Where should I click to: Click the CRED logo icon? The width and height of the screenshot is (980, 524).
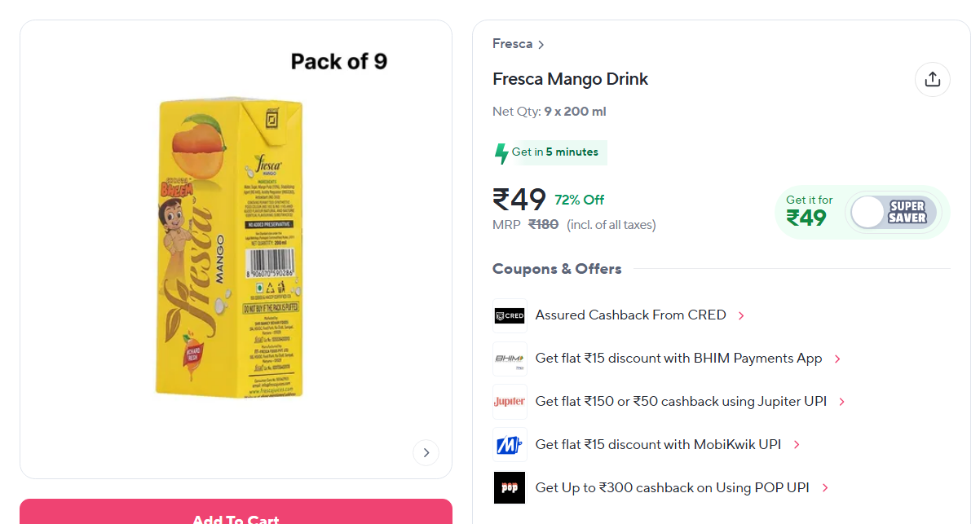510,315
